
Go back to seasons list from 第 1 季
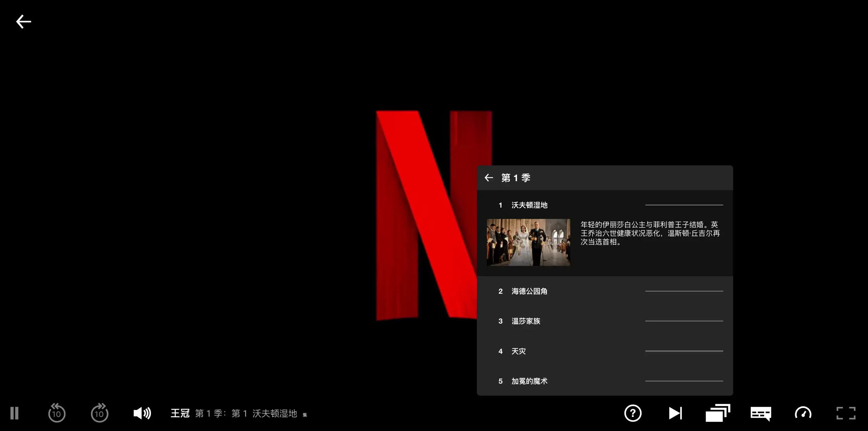[x=489, y=178]
